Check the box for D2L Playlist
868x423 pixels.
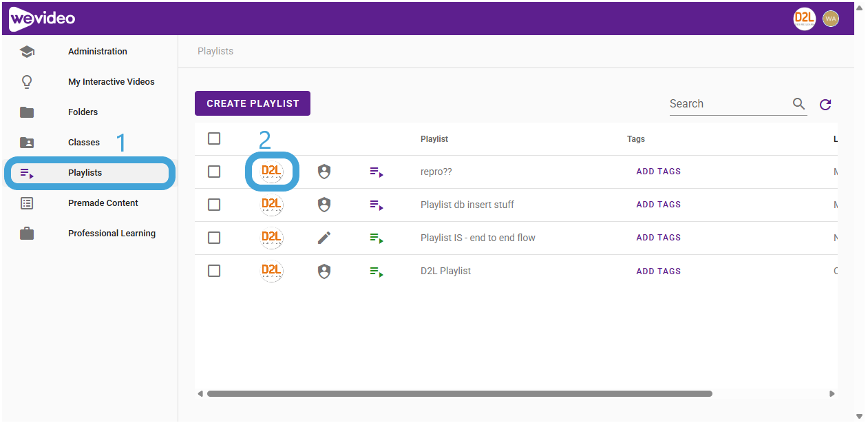214,271
